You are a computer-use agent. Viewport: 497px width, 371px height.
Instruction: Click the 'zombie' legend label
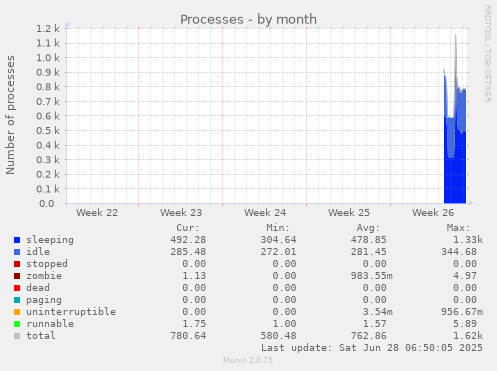[44, 276]
